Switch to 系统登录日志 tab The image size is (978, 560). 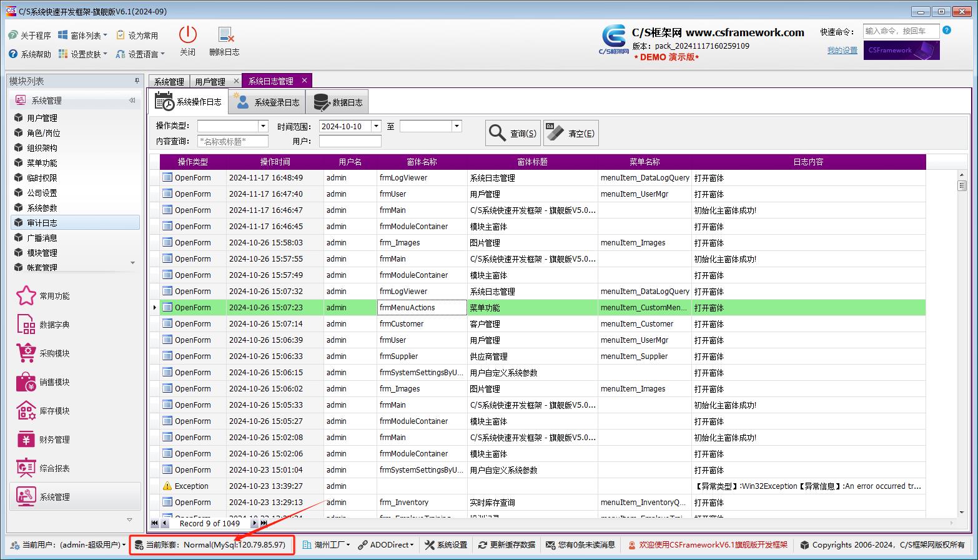(267, 102)
